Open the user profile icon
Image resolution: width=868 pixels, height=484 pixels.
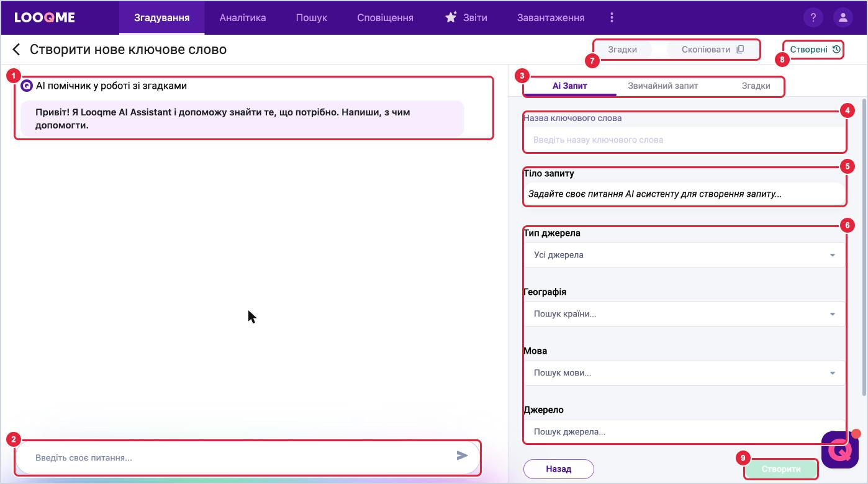coord(843,17)
